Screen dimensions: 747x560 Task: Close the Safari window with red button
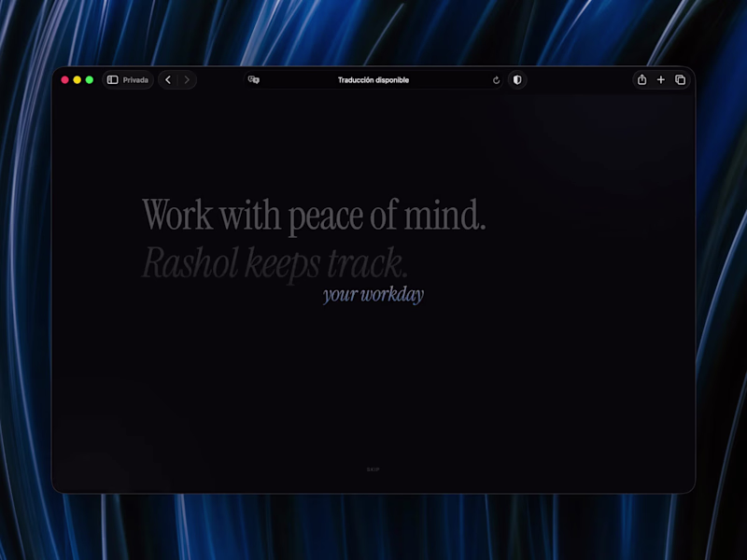coord(64,79)
